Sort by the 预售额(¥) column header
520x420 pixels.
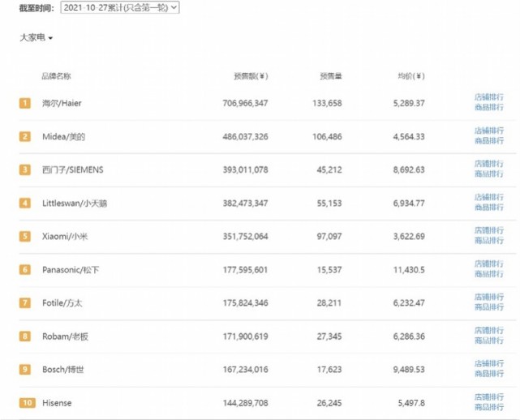[x=251, y=76]
